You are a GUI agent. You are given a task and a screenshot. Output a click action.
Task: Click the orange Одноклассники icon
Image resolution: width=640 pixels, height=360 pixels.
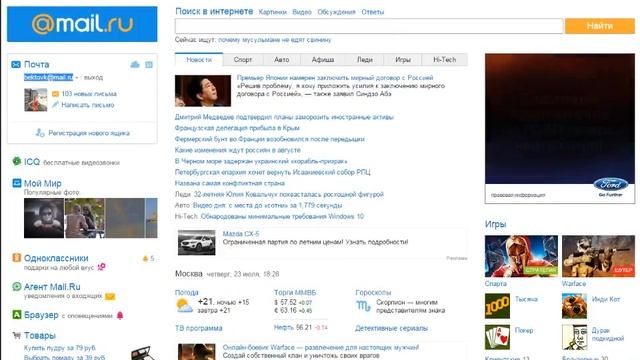point(16,258)
